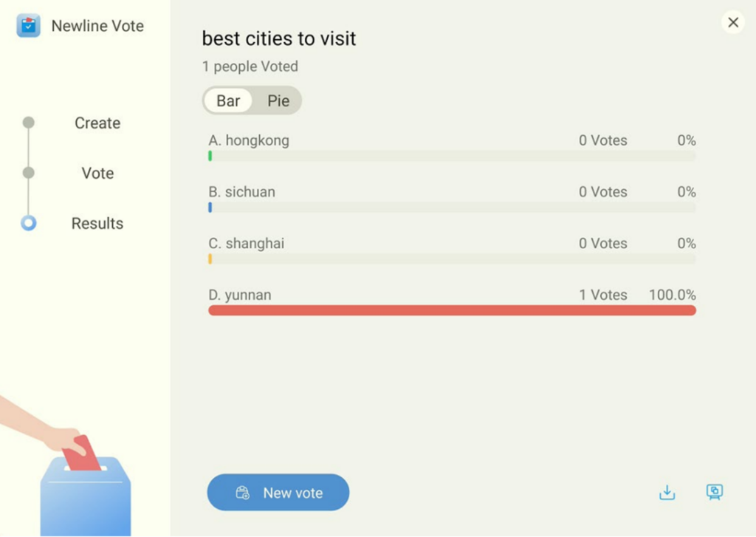The width and height of the screenshot is (756, 537).
Task: Click the screen share results icon
Action: click(x=714, y=493)
